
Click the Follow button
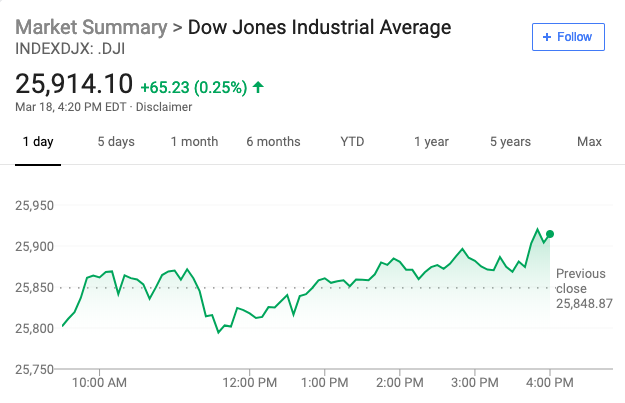[x=568, y=37]
